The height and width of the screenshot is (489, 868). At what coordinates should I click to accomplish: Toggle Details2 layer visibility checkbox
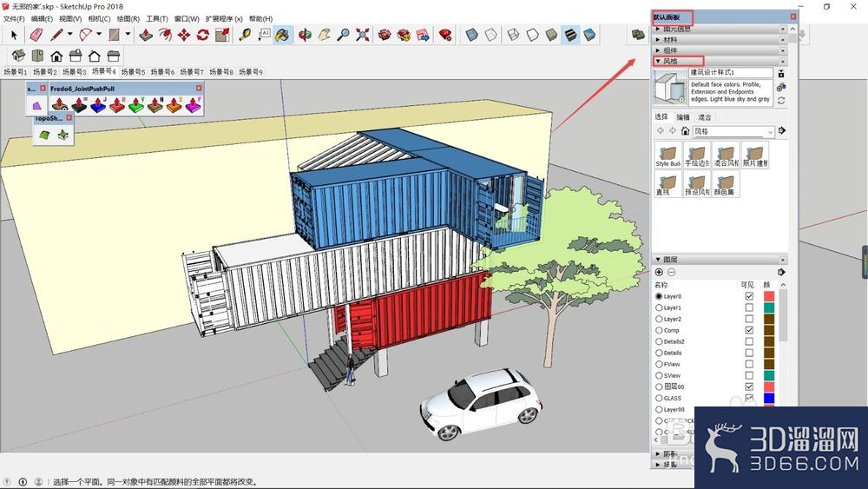coord(749,341)
